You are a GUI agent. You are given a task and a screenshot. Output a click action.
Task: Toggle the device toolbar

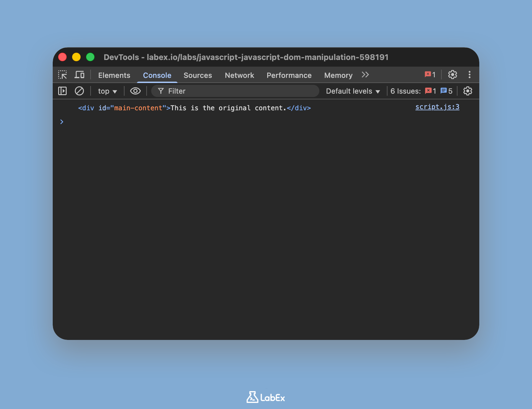(x=80, y=75)
